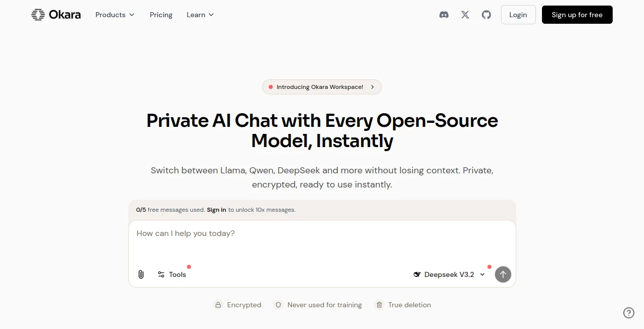This screenshot has width=644, height=329.
Task: Click the Encrypted lock icon
Action: click(x=218, y=305)
